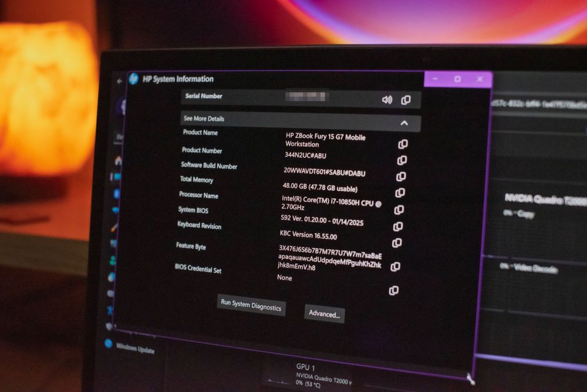
Task: Copy the Product Number 344N2UC#ABU
Action: click(x=402, y=160)
